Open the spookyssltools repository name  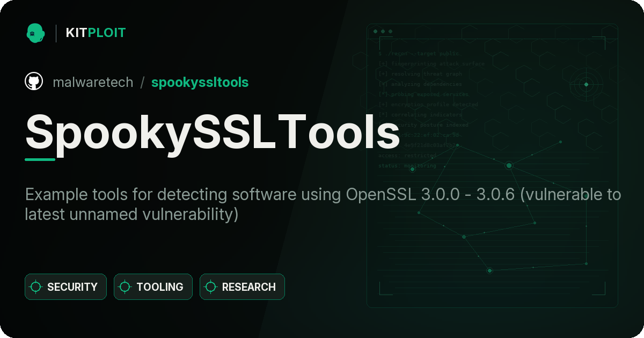click(200, 82)
